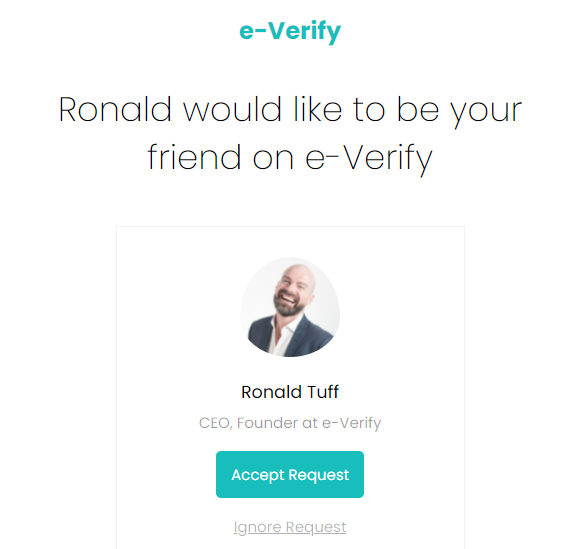Click the 'Request' word in the gray link
571x549 pixels.
tap(316, 528)
